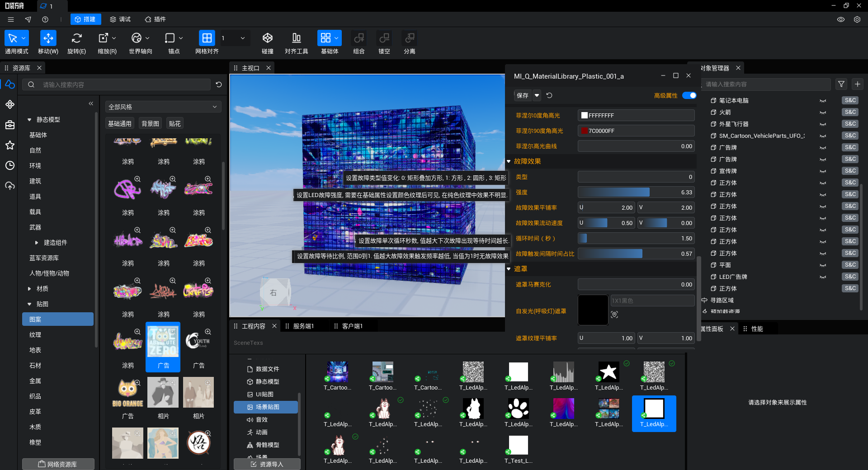The height and width of the screenshot is (470, 868).
Task: Switch to the 性能 performance tab
Action: click(x=757, y=329)
